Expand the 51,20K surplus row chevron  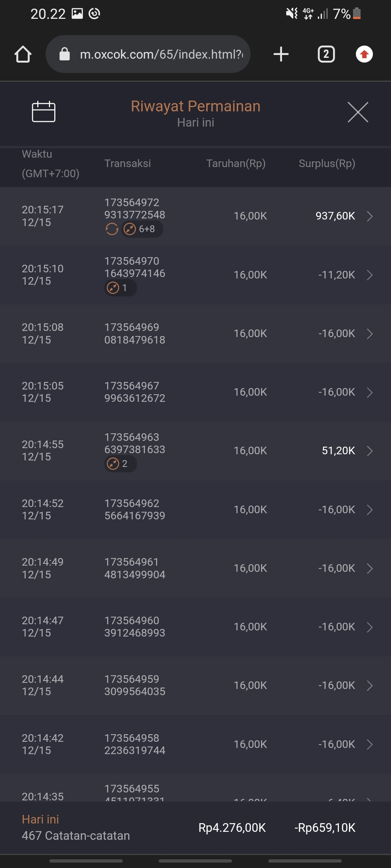pyautogui.click(x=370, y=451)
